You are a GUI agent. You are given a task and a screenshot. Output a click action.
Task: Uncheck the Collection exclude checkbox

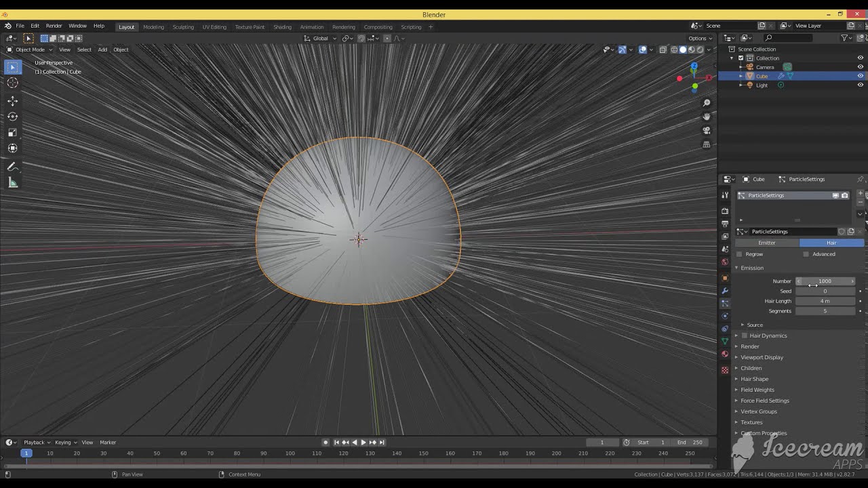pyautogui.click(x=741, y=58)
